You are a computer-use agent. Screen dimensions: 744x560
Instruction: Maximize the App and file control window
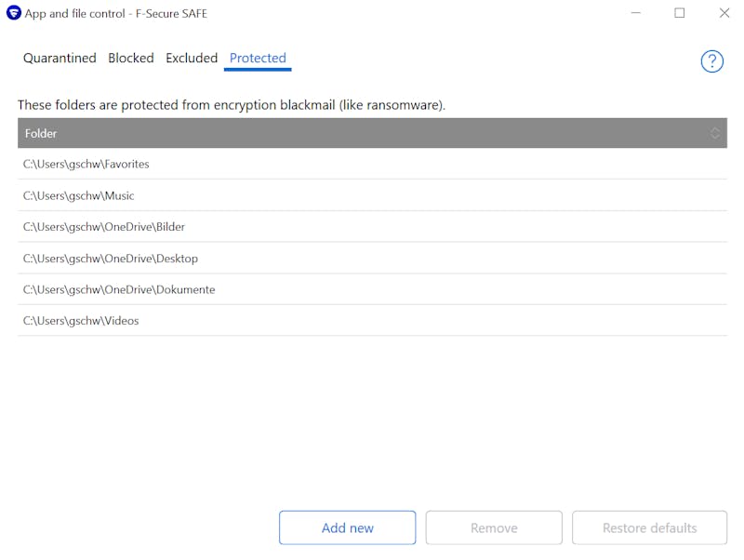tap(680, 13)
